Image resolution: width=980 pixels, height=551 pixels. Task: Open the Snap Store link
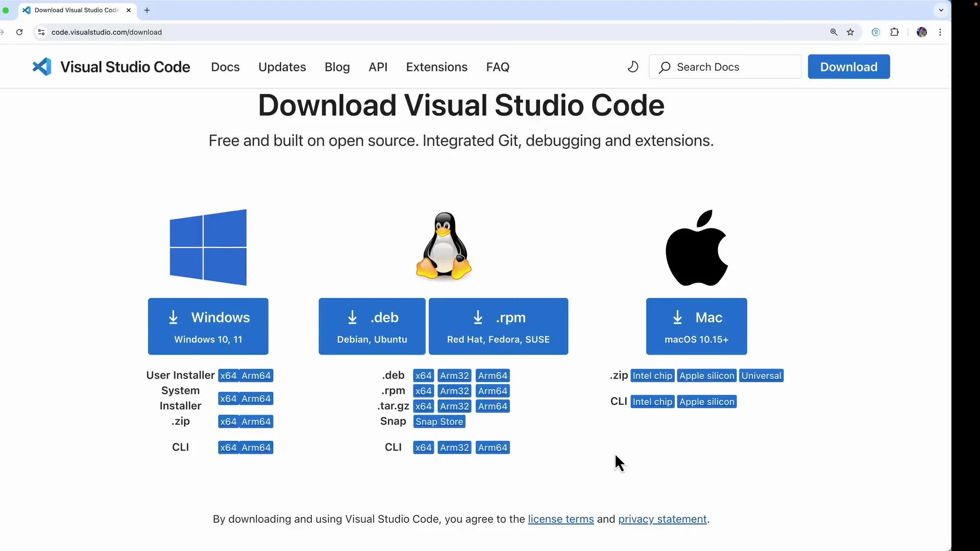click(439, 421)
